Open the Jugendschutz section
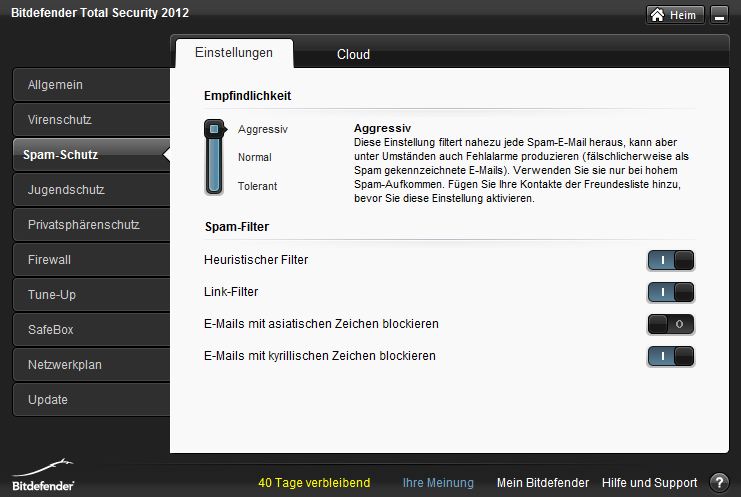741x497 pixels. click(x=91, y=190)
